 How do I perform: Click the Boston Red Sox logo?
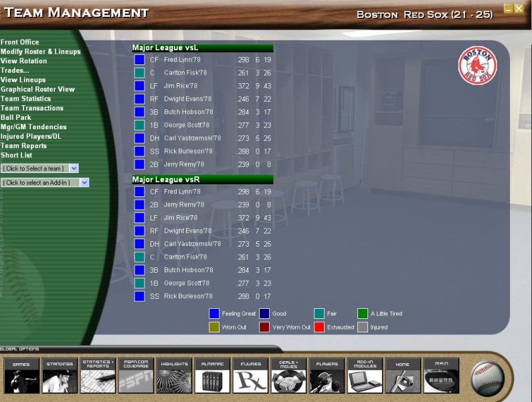[477, 65]
